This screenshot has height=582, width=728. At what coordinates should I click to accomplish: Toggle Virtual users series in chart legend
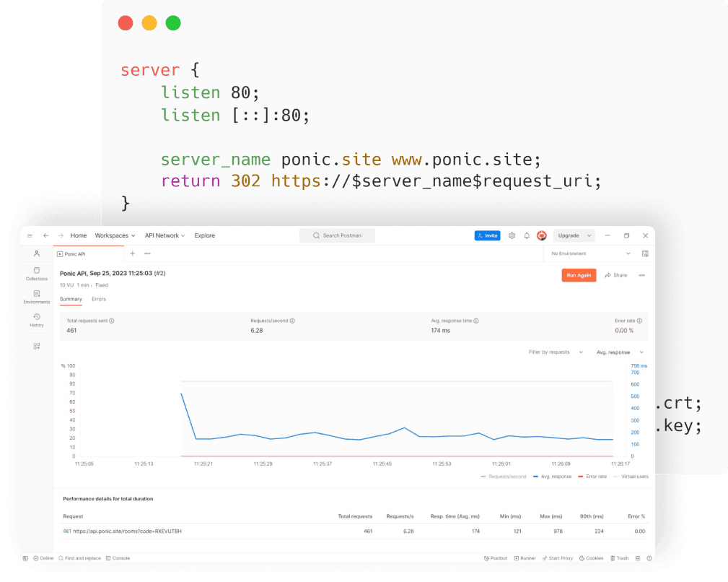tap(631, 477)
